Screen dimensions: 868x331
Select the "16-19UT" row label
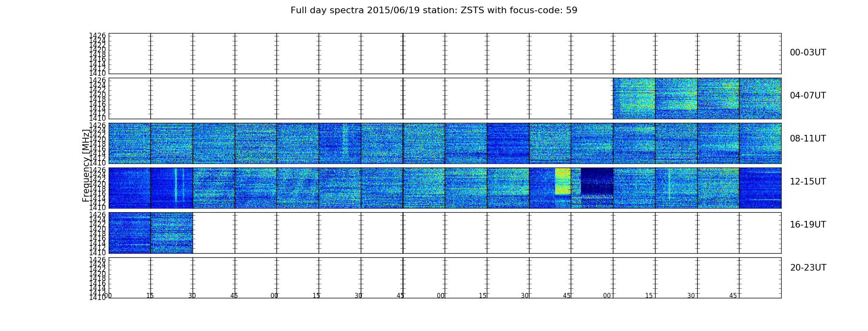(x=808, y=225)
